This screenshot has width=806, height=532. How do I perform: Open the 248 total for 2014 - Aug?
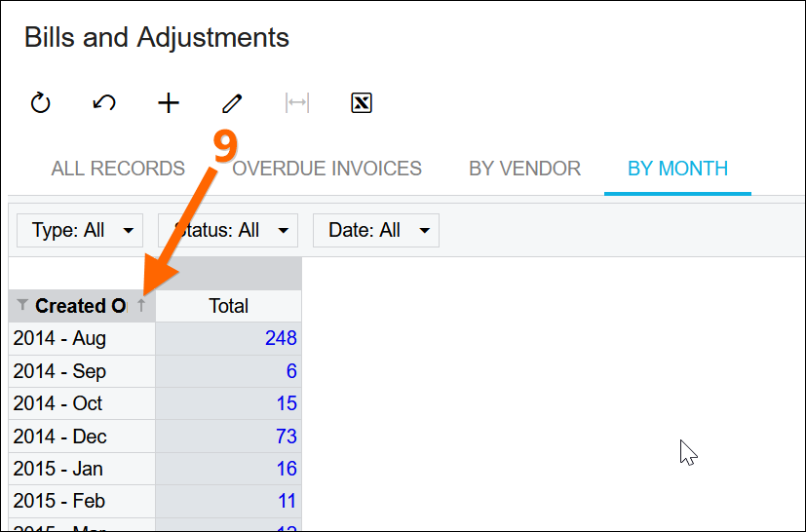point(281,339)
